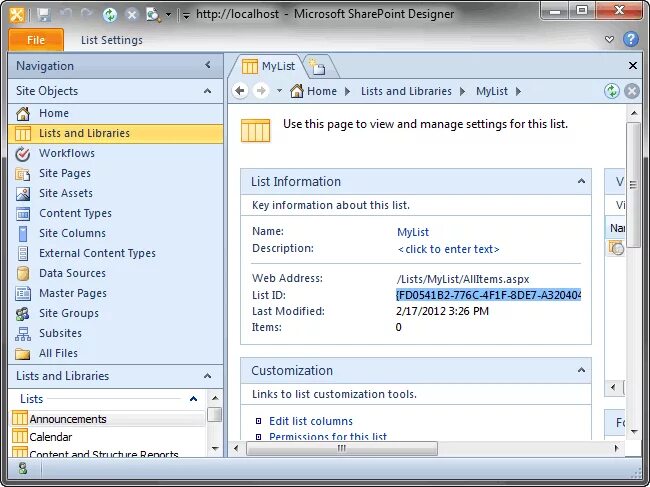This screenshot has height=487, width=650.
Task: Click the Data Sources cylinder icon
Action: point(23,273)
